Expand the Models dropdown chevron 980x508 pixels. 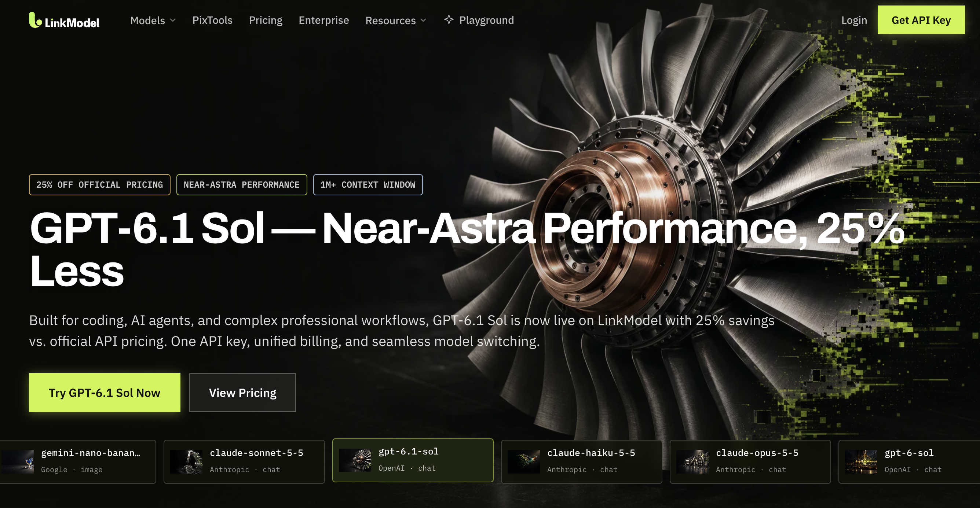173,20
